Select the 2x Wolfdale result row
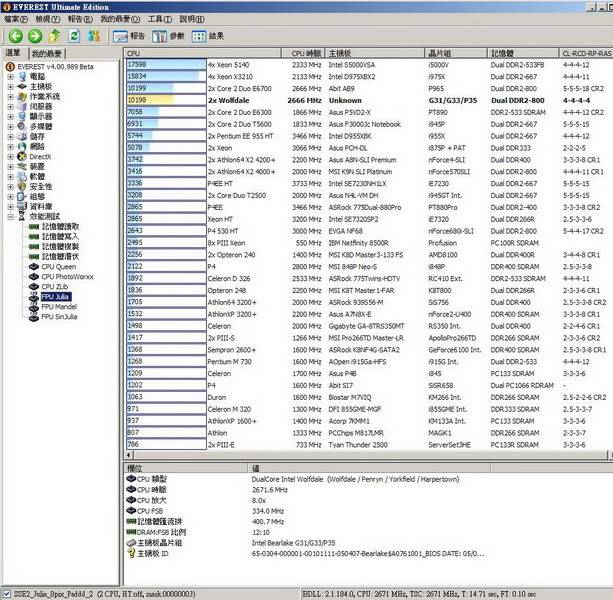 369,100
